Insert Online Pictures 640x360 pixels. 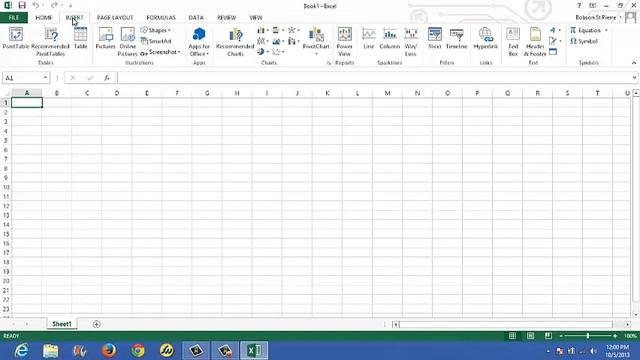(x=127, y=42)
